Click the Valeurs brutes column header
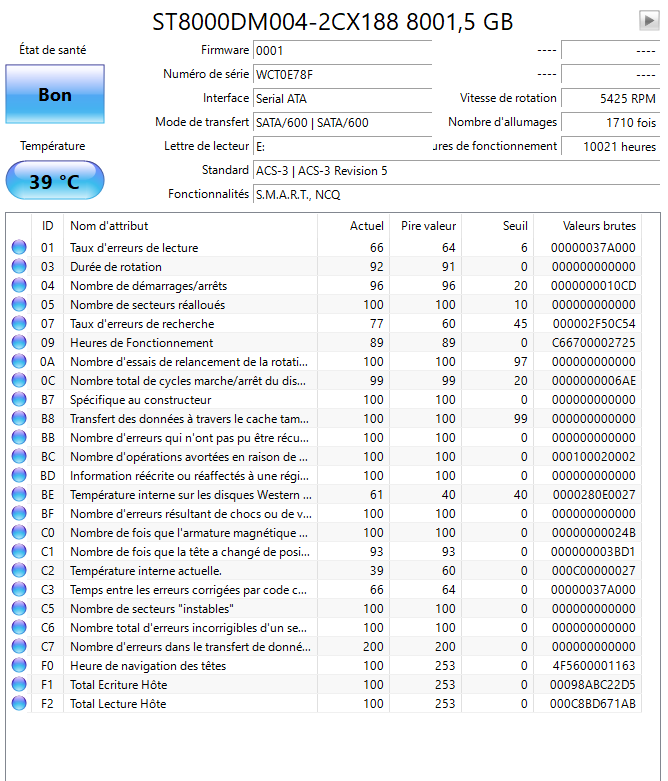The width and height of the screenshot is (668, 781). coord(588,226)
